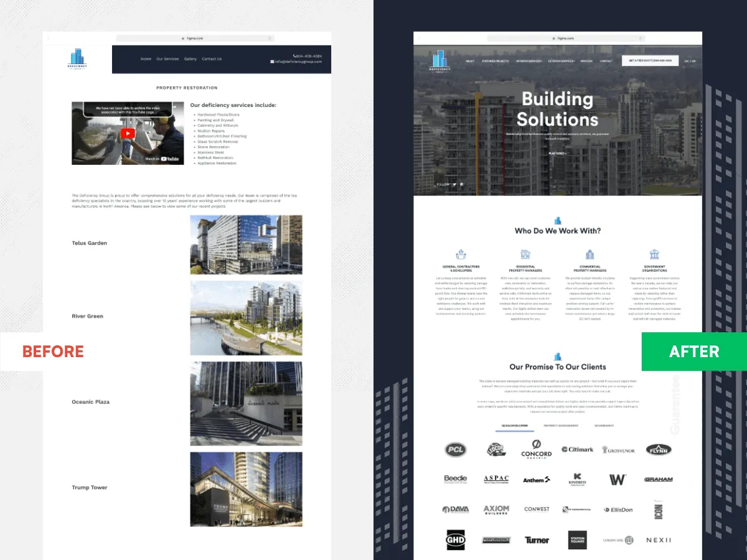Open Process in After navigation

tap(586, 61)
